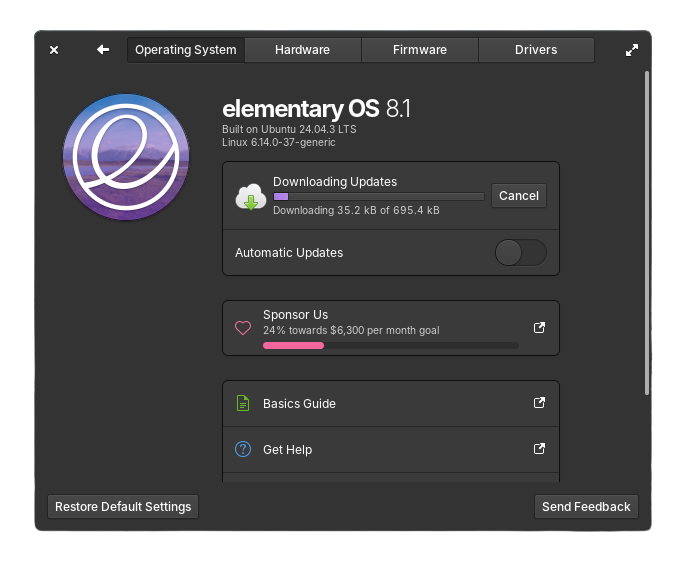Switch to the Hardware tab
This screenshot has height=565, width=685.
tap(302, 50)
